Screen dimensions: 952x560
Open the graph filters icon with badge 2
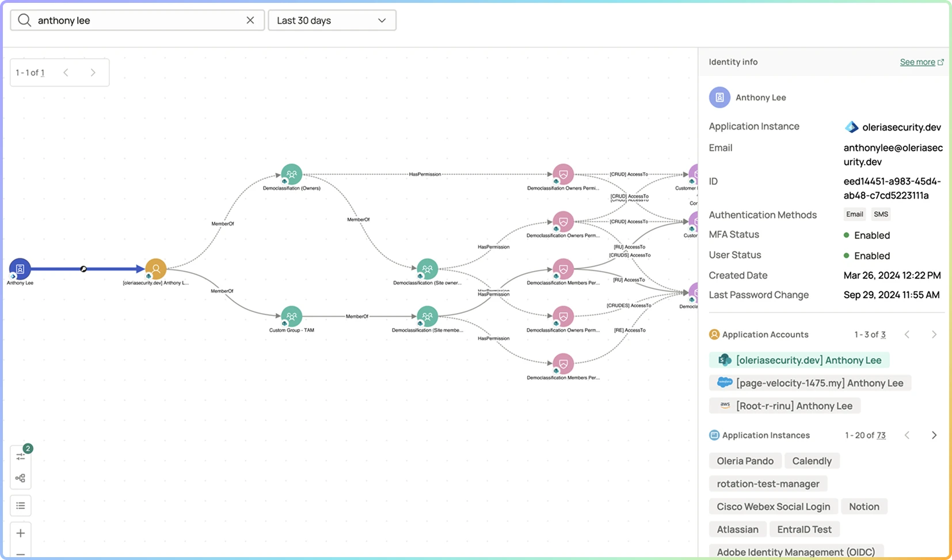pyautogui.click(x=21, y=456)
